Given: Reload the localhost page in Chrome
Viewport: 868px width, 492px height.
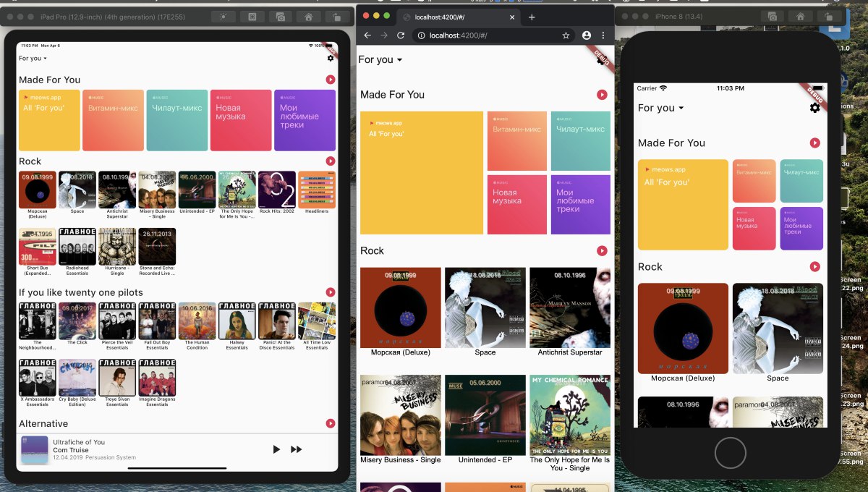Looking at the screenshot, I should click(401, 35).
